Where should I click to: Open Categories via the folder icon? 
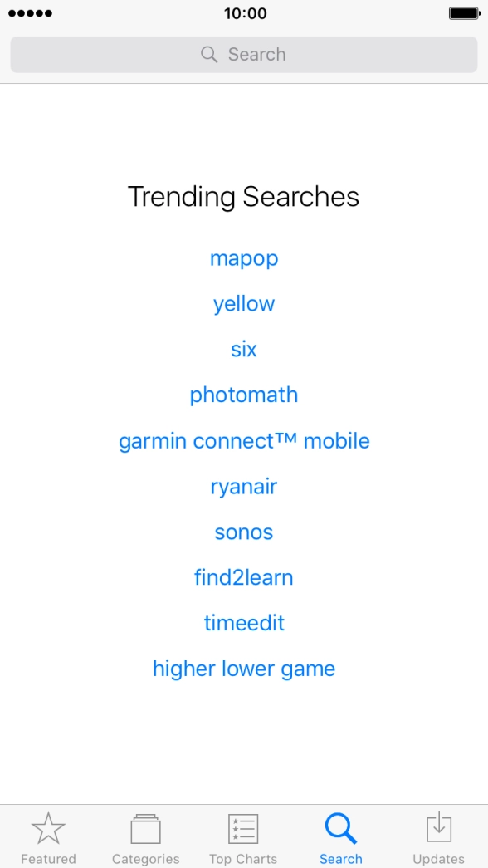145,827
